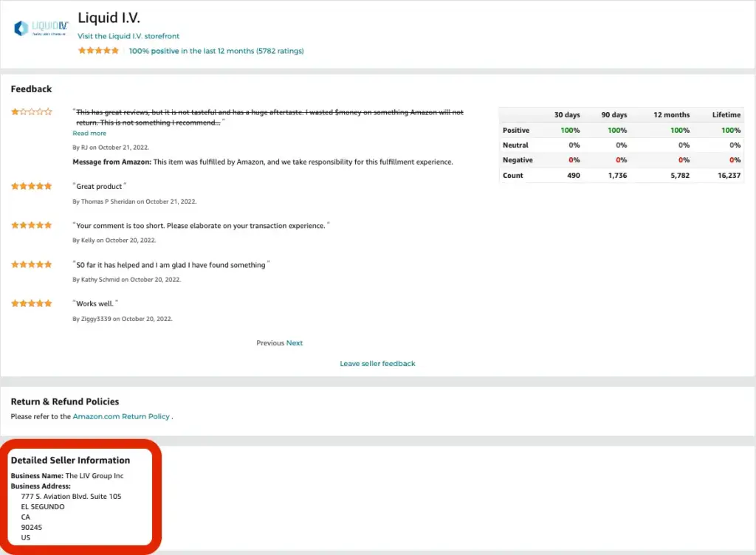
Task: Click the ZIP code 90245
Action: [x=31, y=528]
